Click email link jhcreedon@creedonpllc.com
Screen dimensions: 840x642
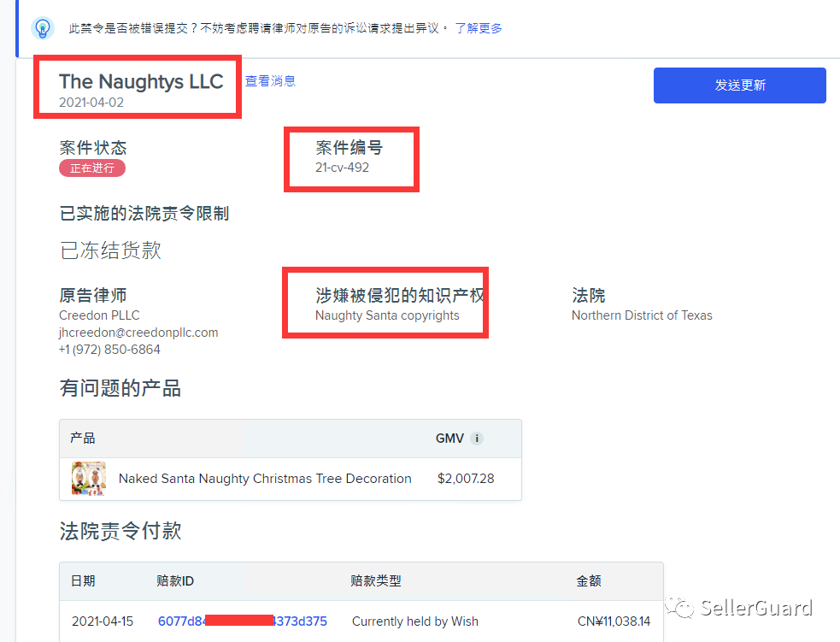click(x=138, y=333)
